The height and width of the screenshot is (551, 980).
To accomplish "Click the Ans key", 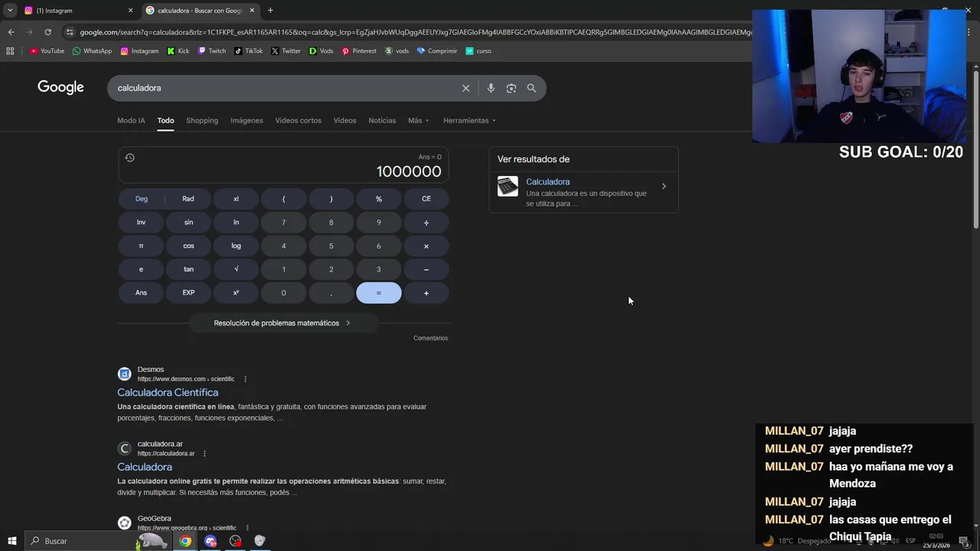I will 142,293.
